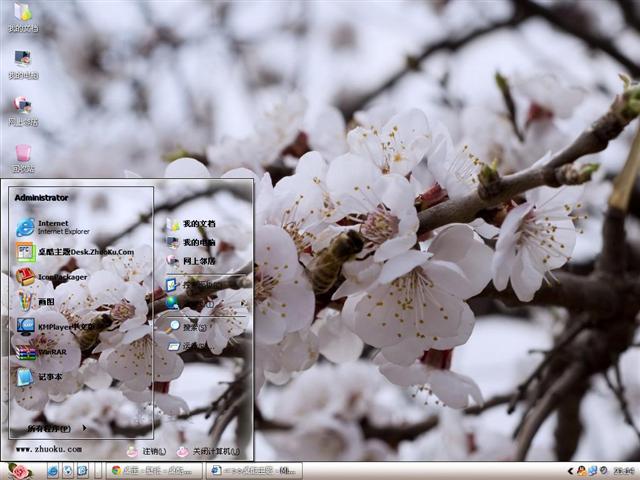This screenshot has width=640, height=480.
Task: Open 画图 (Paint) from the Start menu
Action: coord(45,301)
